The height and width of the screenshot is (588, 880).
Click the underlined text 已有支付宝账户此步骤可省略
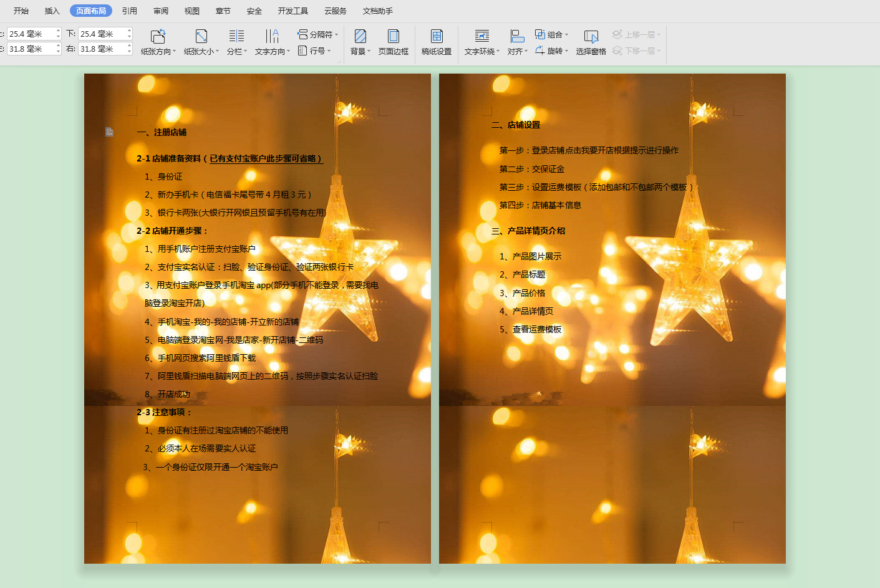point(265,158)
